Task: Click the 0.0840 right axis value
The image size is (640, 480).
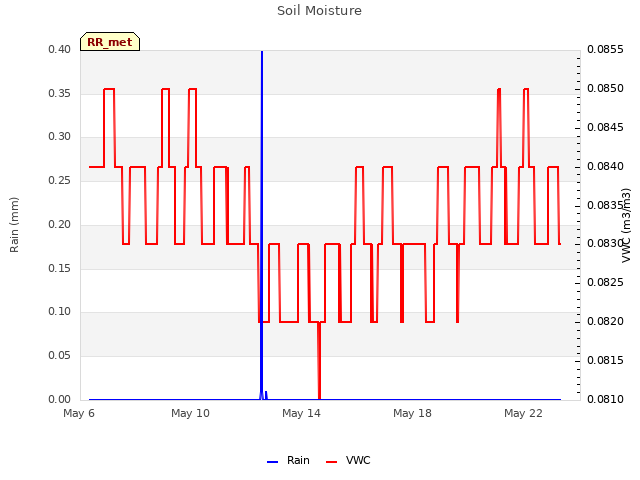Action: tap(605, 167)
